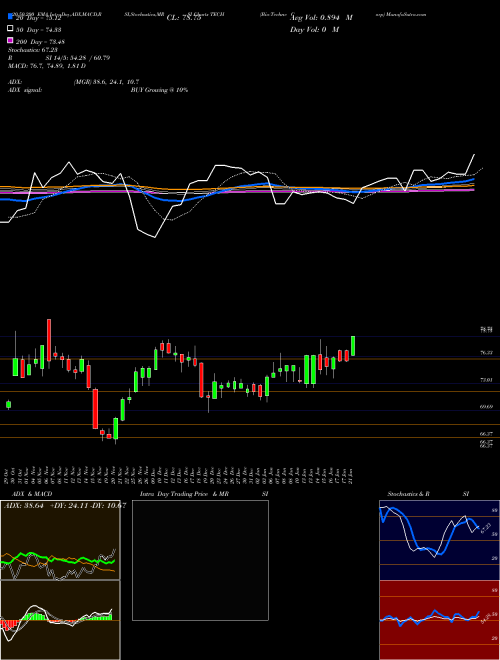Open the ADX indicator mini chart with green line
The image size is (500, 660).
point(60,540)
